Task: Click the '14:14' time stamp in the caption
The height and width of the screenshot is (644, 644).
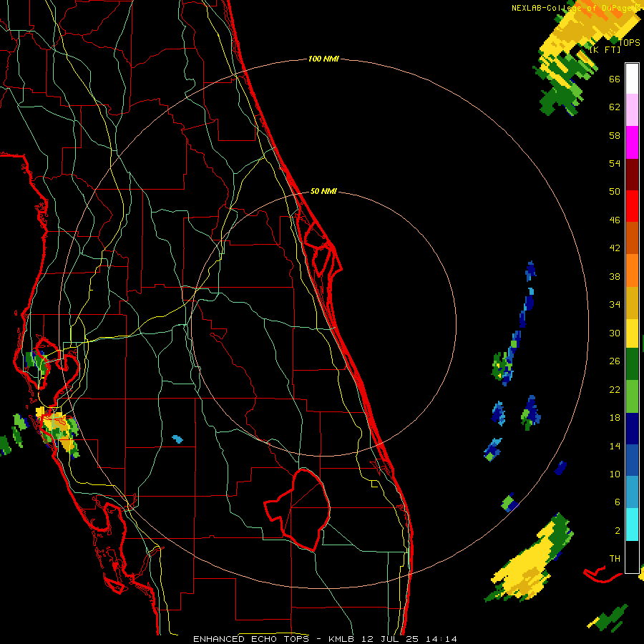Action: click(441, 639)
